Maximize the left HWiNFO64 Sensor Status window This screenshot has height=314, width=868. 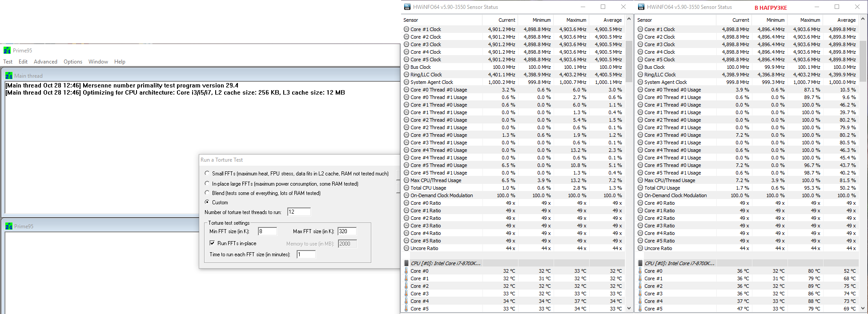coord(603,7)
